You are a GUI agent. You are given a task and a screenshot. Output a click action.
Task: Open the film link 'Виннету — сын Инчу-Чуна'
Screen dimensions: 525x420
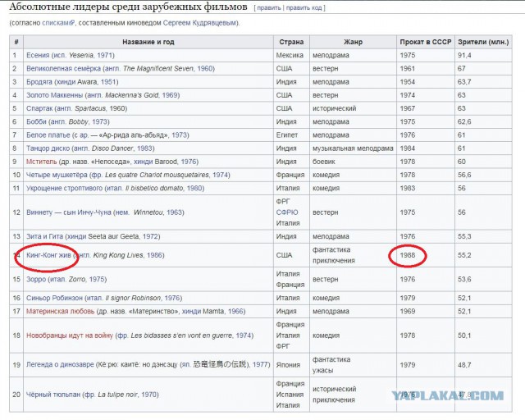click(x=69, y=212)
